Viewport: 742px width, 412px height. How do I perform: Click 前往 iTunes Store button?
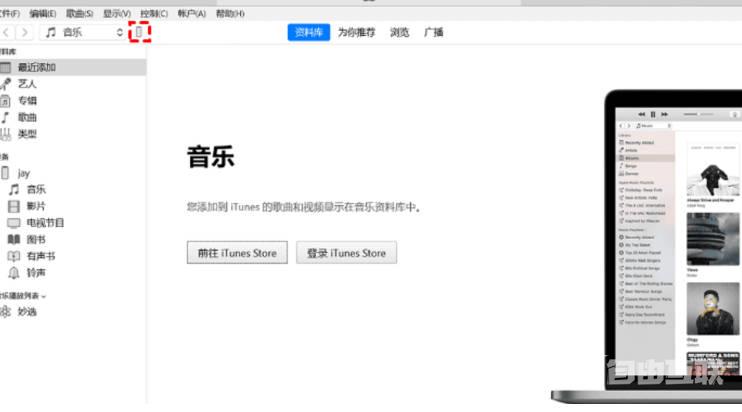(237, 253)
